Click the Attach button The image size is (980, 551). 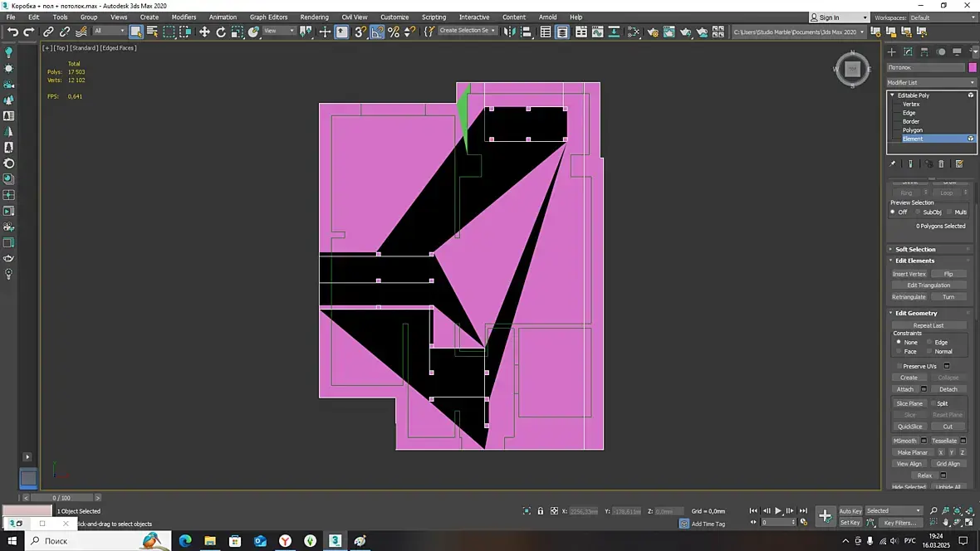coord(904,389)
